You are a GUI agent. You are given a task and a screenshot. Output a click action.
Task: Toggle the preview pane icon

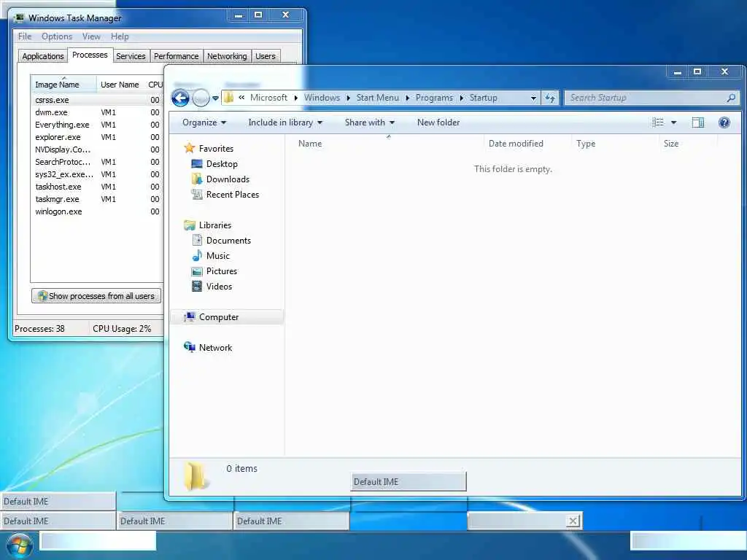coord(698,122)
